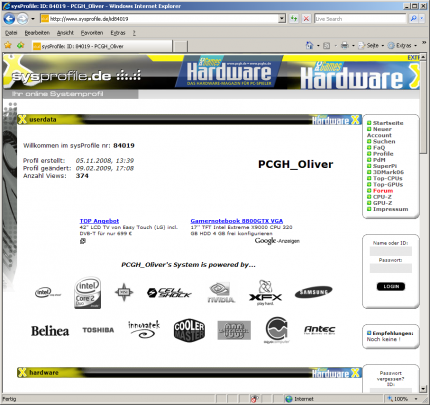Open the Bearbeiten menu
Viewport: 430px width, 405px height.
37,33
